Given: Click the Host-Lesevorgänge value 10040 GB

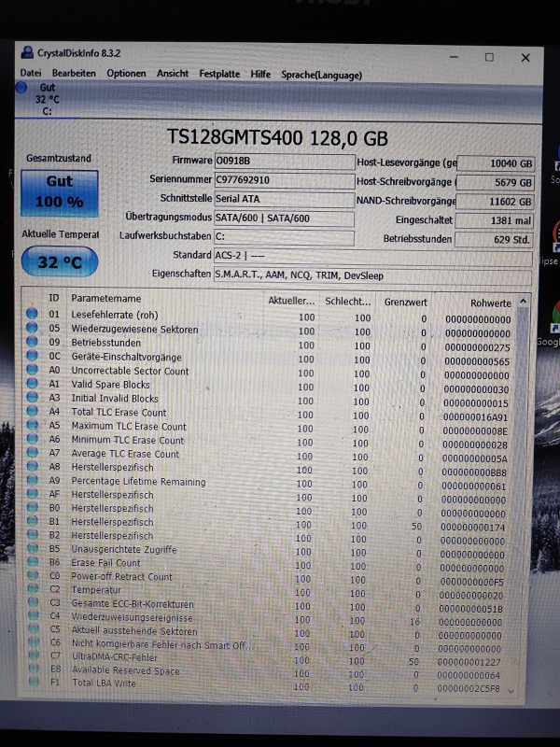Looking at the screenshot, I should pos(496,163).
